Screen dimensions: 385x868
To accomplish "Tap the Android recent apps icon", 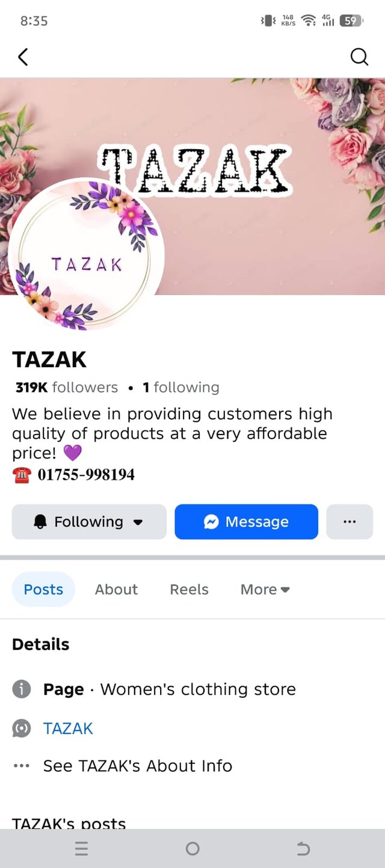I will click(82, 848).
